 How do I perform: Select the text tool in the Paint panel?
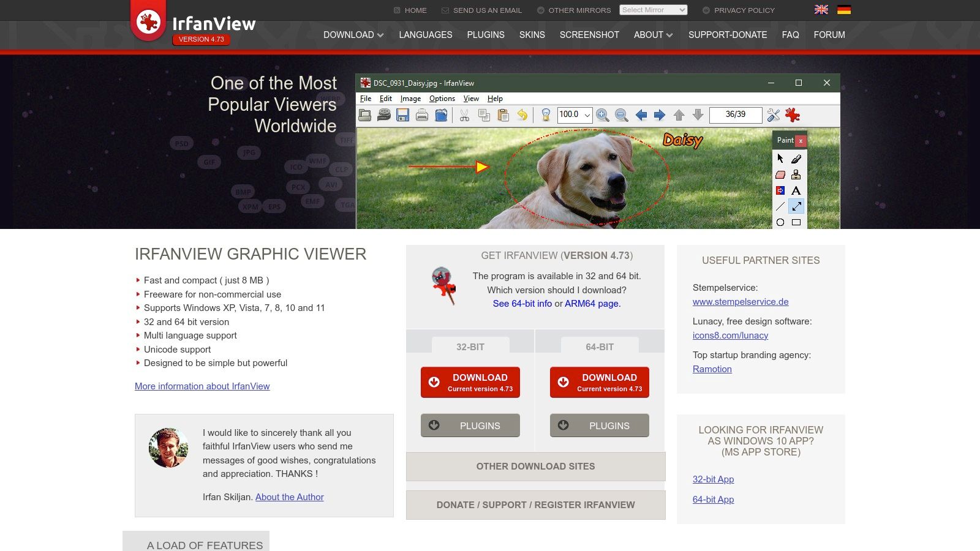(x=796, y=190)
